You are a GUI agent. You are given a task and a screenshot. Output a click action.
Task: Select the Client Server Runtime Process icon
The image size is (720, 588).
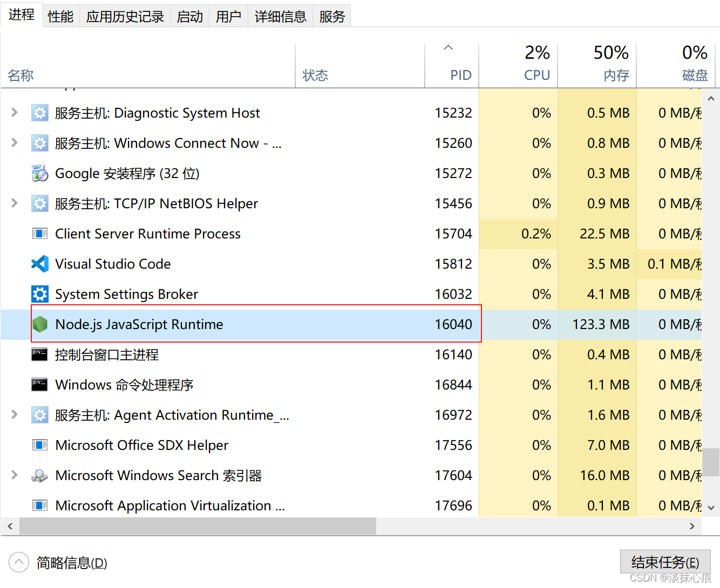point(40,234)
